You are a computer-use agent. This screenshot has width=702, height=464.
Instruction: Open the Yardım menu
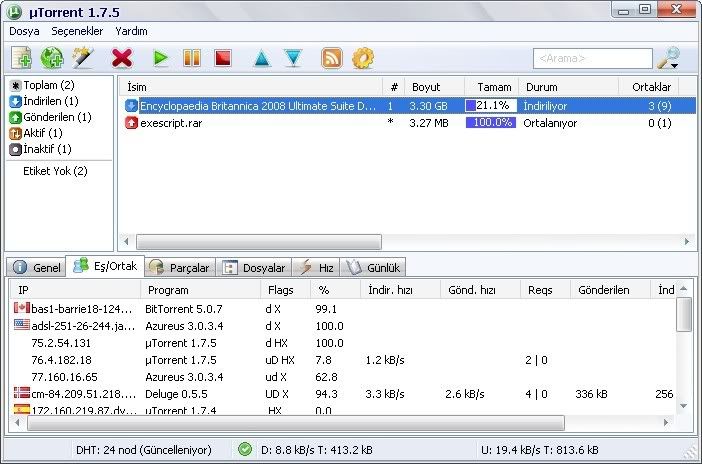pyautogui.click(x=131, y=31)
